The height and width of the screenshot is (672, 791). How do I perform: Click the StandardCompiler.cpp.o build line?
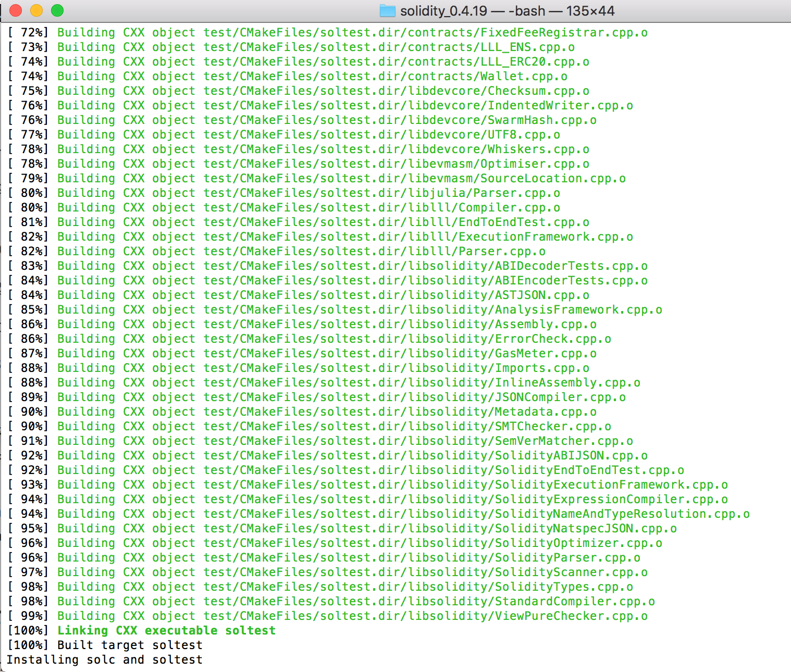331,601
